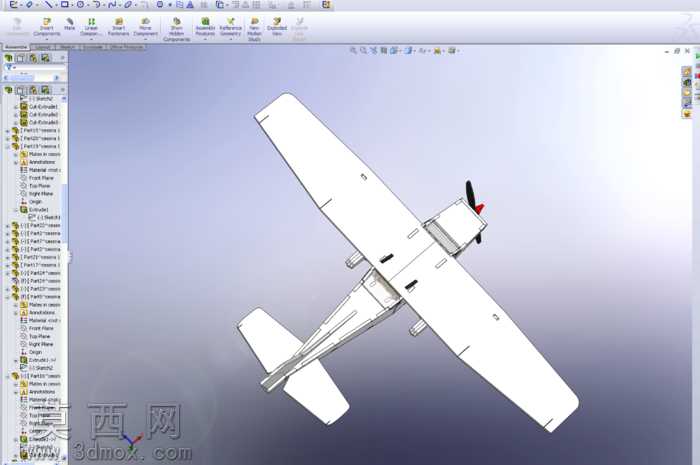Viewport: 700px width, 465px height.
Task: Expand the Part15 component node
Action: coord(7,131)
